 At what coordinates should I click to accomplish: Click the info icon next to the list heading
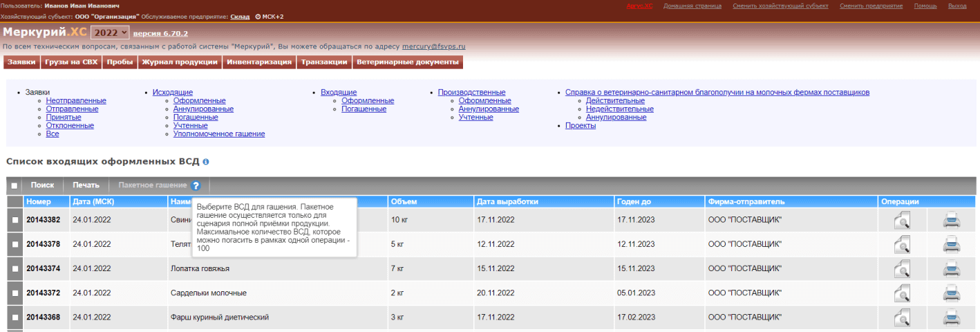pos(206,161)
